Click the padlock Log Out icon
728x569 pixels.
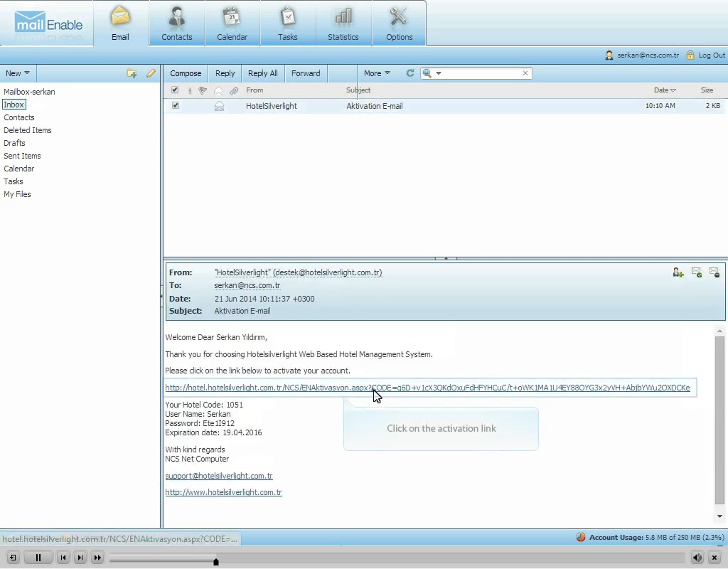tap(690, 55)
